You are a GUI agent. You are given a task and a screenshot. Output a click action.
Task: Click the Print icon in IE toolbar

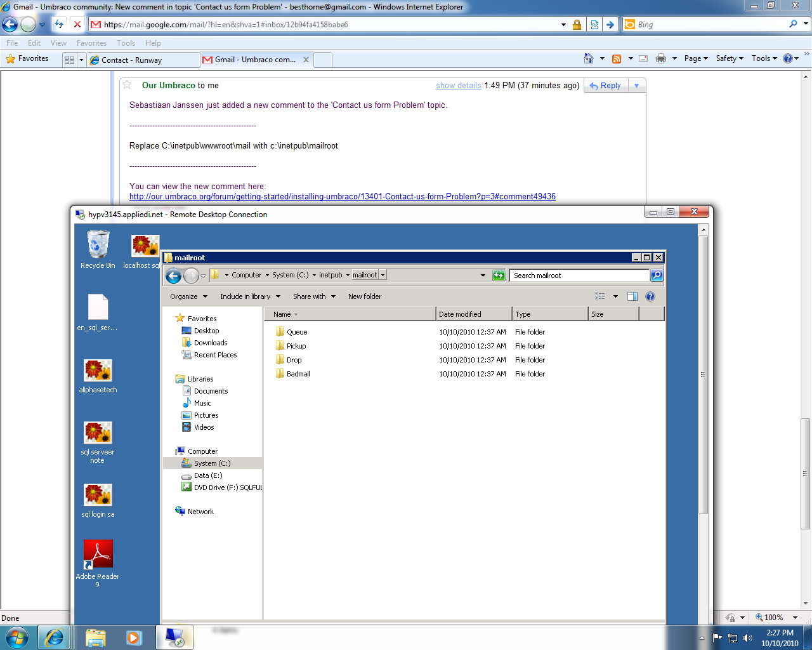pyautogui.click(x=660, y=58)
